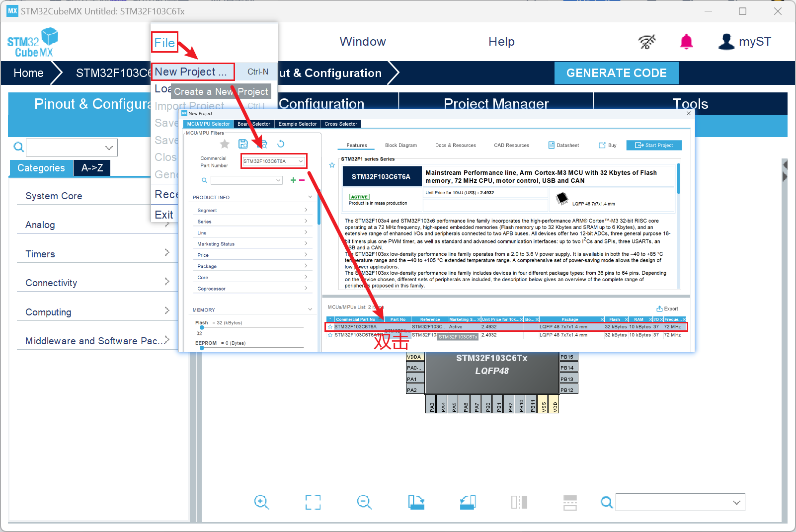Viewport: 796px width, 532px height.
Task: Toggle favorite star for STM32F103C6T6A row
Action: point(330,327)
